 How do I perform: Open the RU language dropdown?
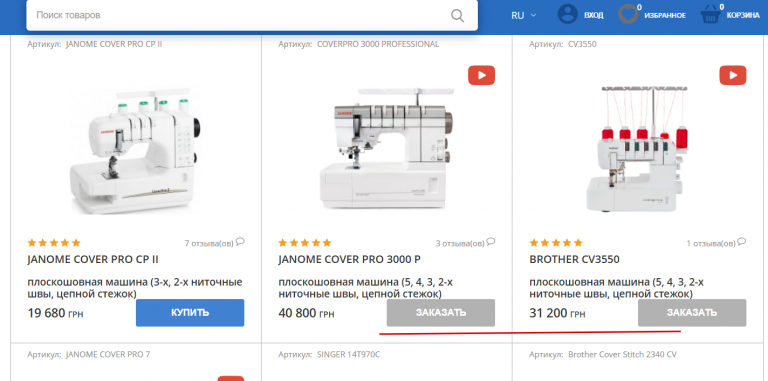point(524,15)
